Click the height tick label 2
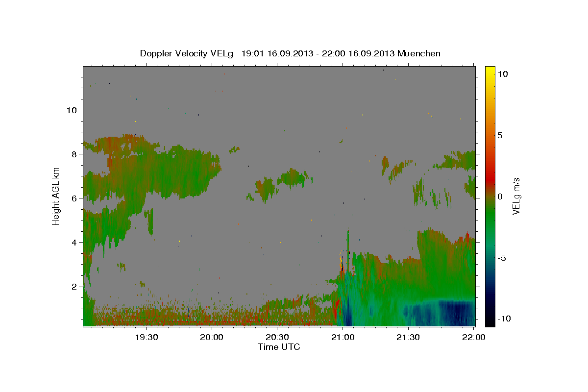 (75, 286)
